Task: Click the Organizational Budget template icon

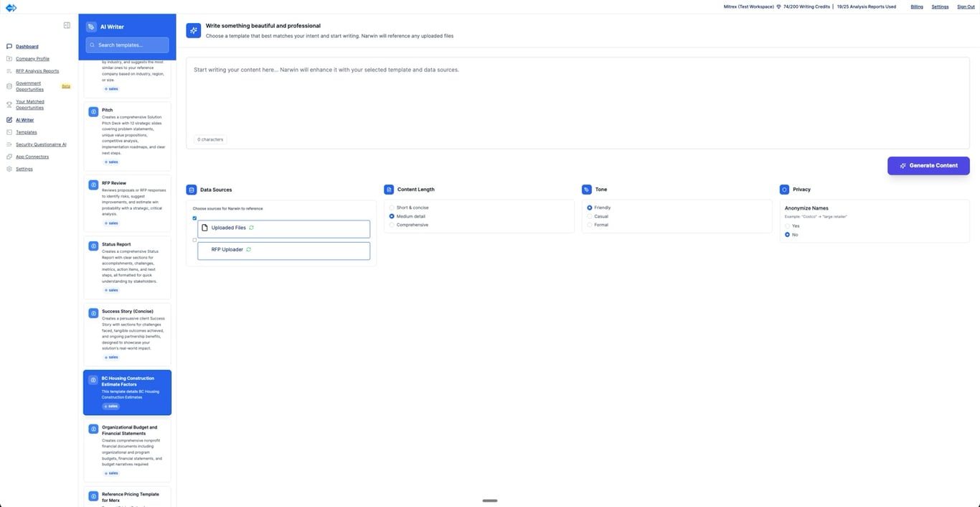Action: [x=93, y=429]
